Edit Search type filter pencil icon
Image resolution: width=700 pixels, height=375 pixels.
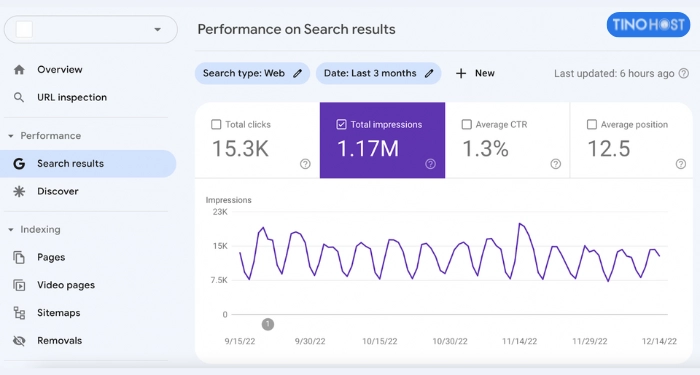click(298, 73)
